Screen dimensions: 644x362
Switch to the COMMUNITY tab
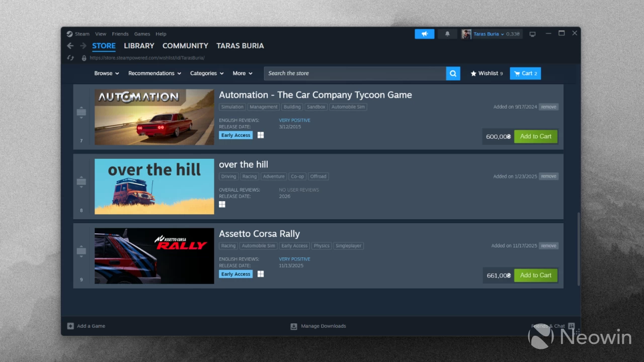[x=185, y=46]
